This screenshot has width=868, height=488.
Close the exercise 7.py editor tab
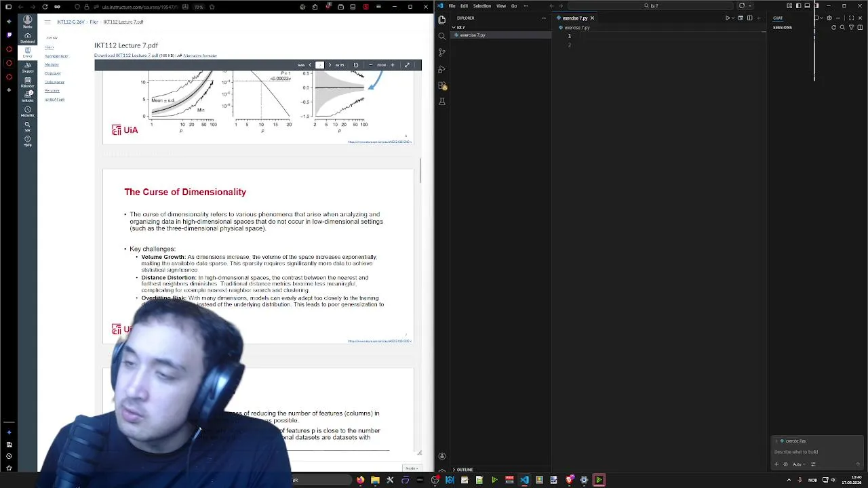(592, 18)
